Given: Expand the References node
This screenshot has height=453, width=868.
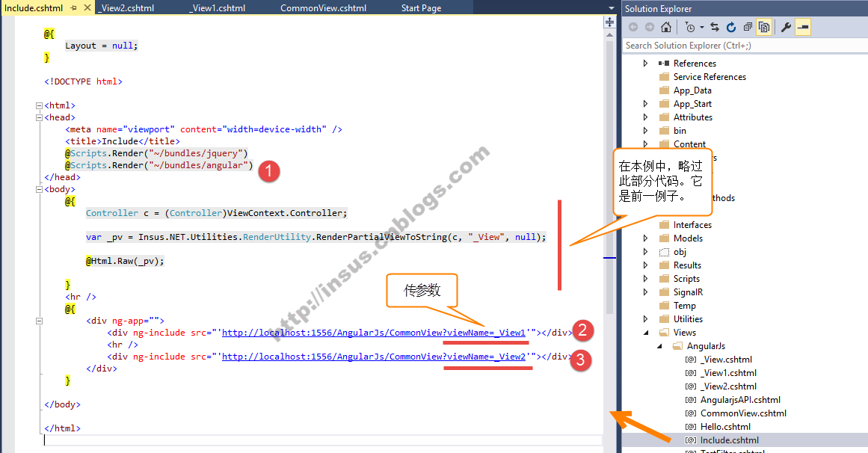Looking at the screenshot, I should tap(645, 63).
